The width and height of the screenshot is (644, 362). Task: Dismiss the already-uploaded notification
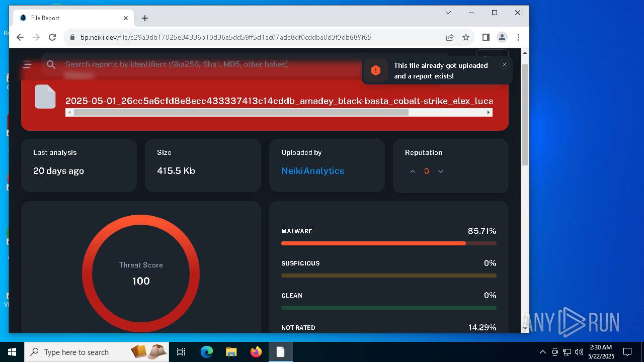(x=504, y=64)
